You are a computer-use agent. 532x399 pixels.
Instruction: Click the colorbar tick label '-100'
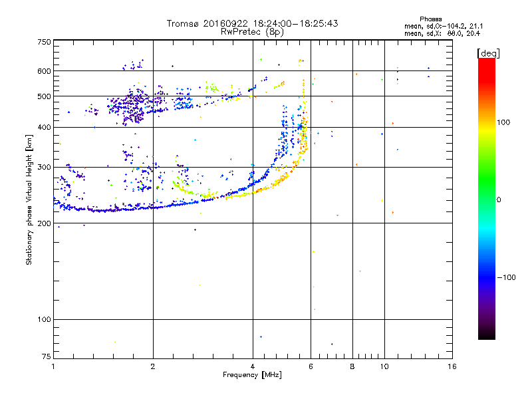coord(506,277)
